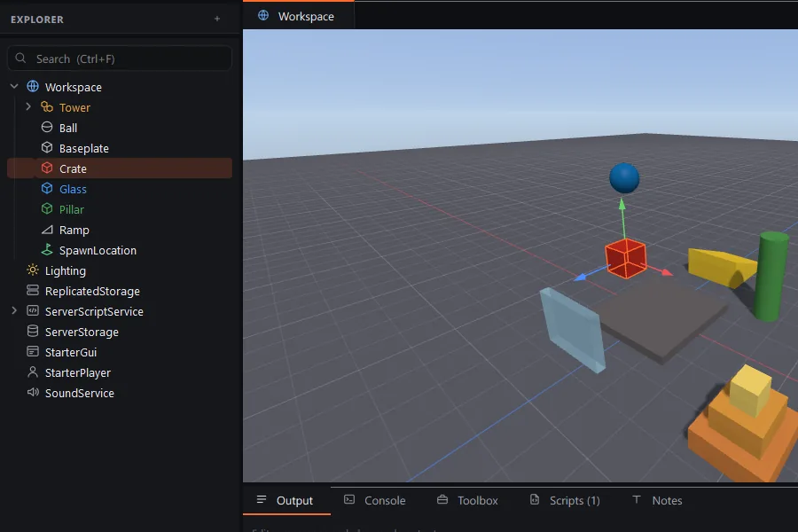This screenshot has width=798, height=532.
Task: Click the Lighting sun icon
Action: (x=33, y=270)
